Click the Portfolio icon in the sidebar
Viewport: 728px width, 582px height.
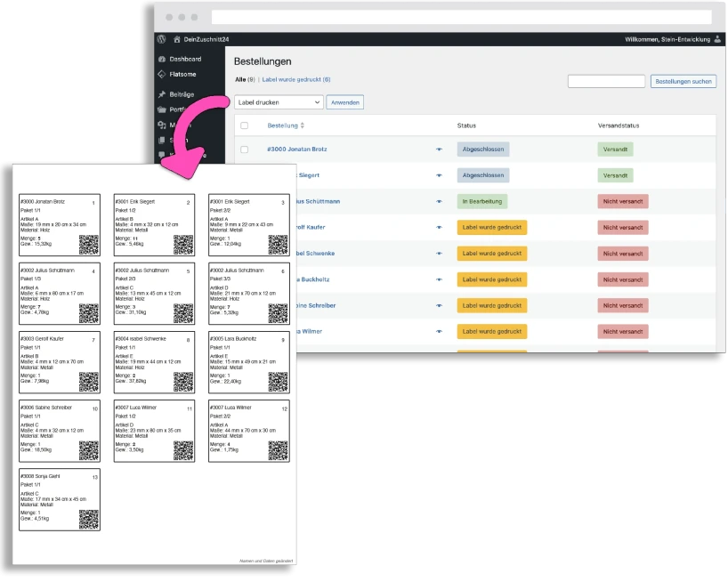pos(162,109)
